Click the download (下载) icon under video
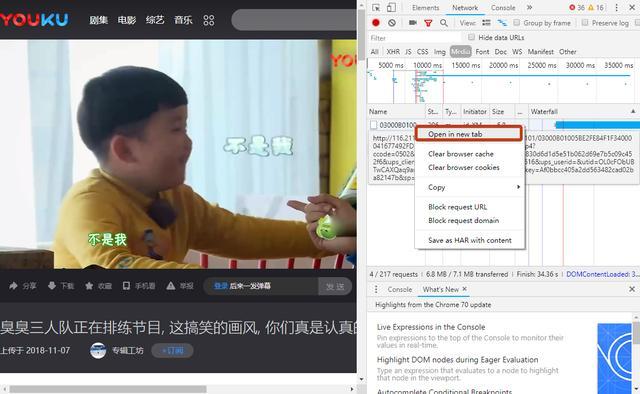The height and width of the screenshot is (394, 640). [x=52, y=286]
